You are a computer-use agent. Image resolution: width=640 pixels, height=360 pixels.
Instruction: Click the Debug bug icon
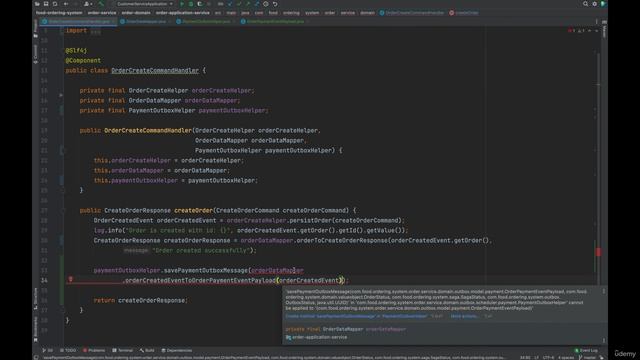click(191, 4)
